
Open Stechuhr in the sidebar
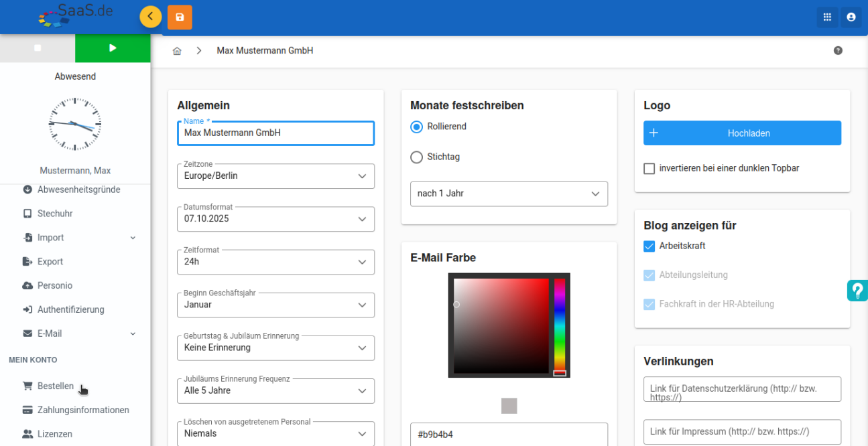(x=55, y=214)
